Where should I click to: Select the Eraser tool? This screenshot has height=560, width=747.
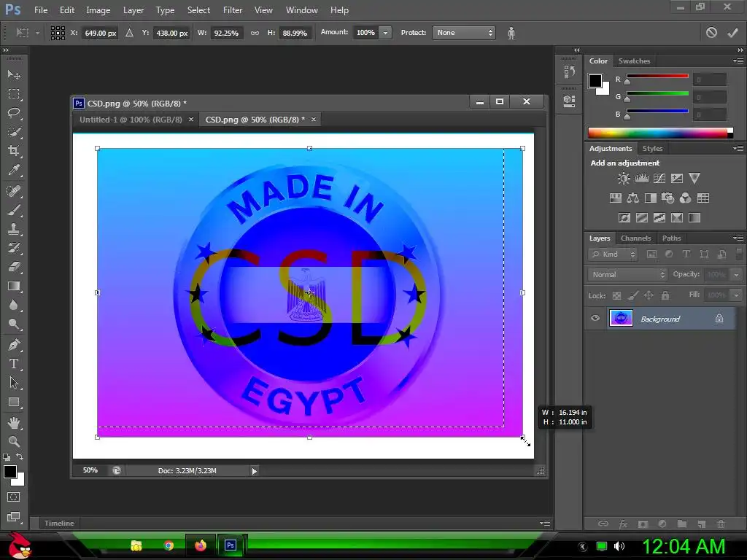pos(14,267)
